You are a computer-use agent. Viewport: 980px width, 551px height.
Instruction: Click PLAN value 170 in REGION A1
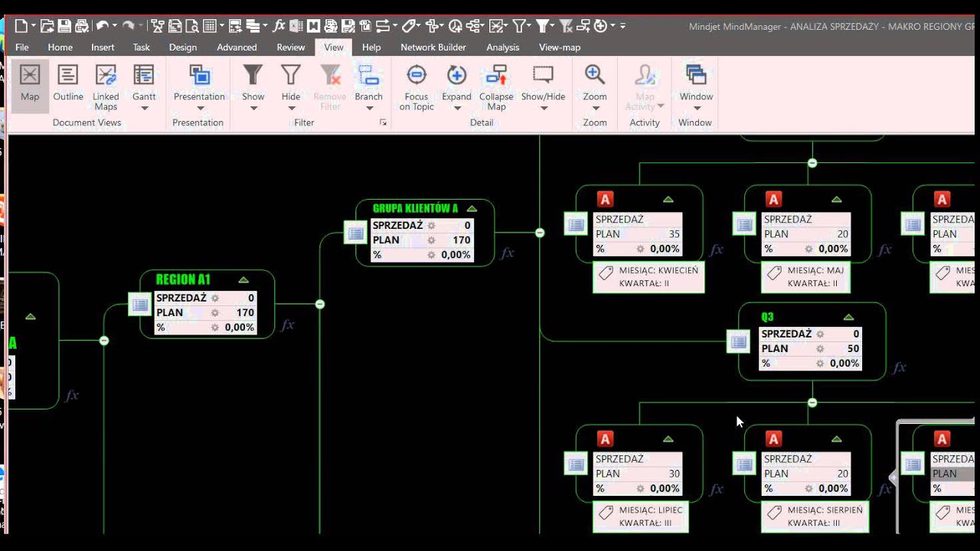pyautogui.click(x=246, y=312)
